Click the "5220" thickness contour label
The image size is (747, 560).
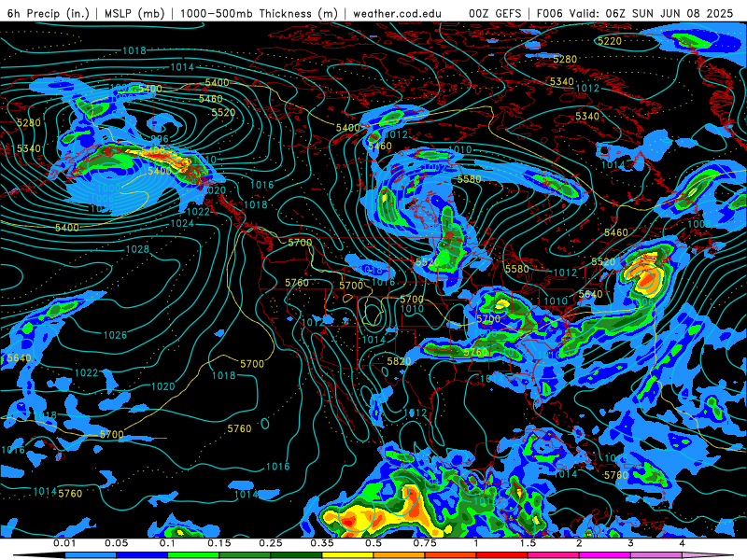click(x=610, y=41)
